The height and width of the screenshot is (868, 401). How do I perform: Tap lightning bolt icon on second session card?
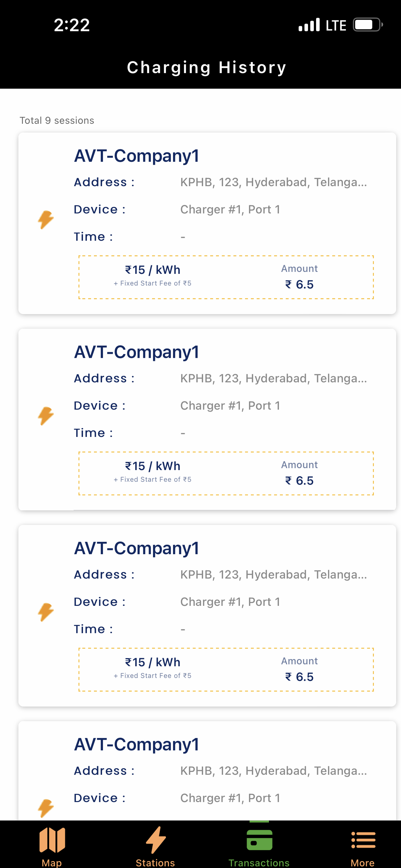(46, 416)
